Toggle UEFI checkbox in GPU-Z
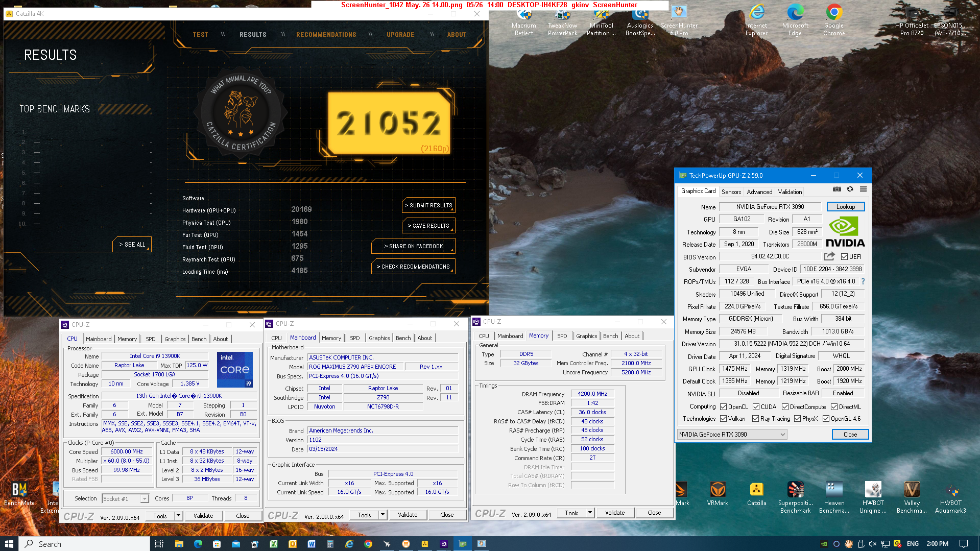Image resolution: width=980 pixels, height=551 pixels. pyautogui.click(x=844, y=257)
